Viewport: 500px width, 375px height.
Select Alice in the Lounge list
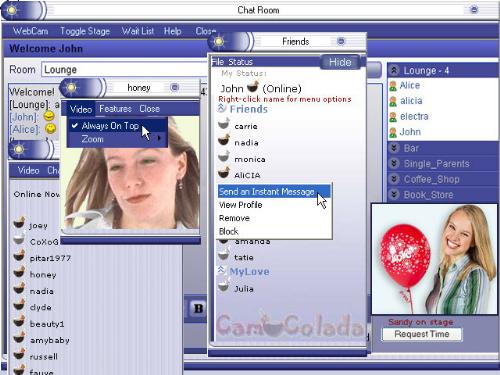[410, 85]
